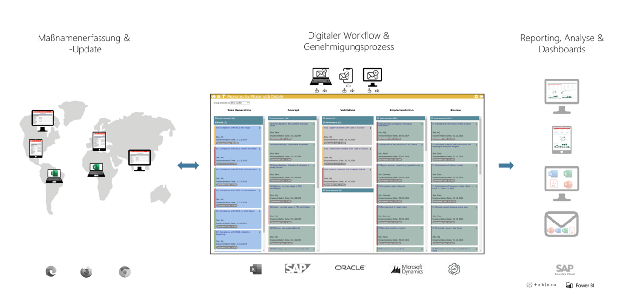Image resolution: width=644 pixels, height=295 pixels.
Task: Open the hamburger menu icon in header
Action: (x=218, y=97)
